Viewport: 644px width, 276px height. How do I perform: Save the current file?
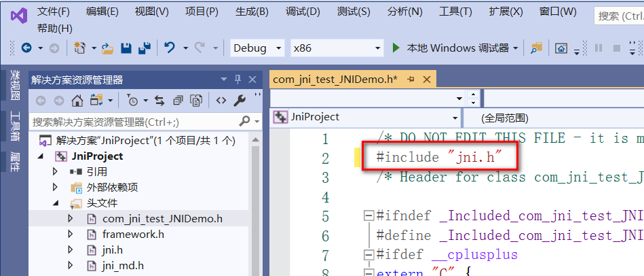click(x=126, y=48)
